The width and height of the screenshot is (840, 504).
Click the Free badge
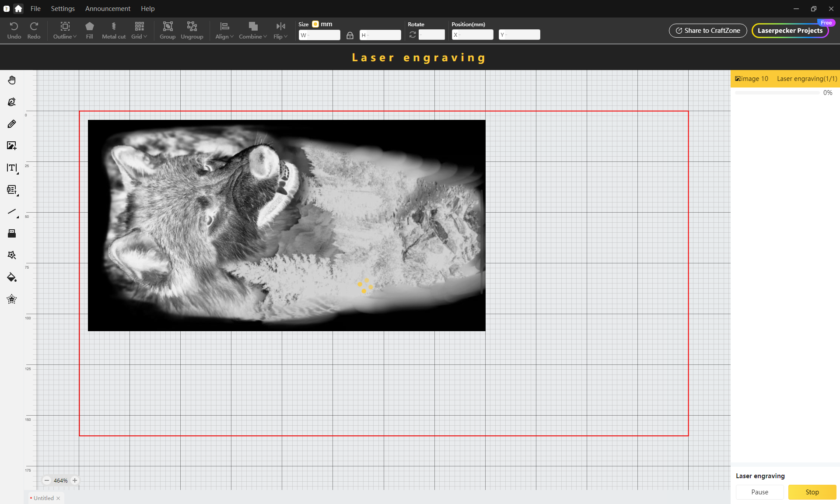[x=826, y=23]
